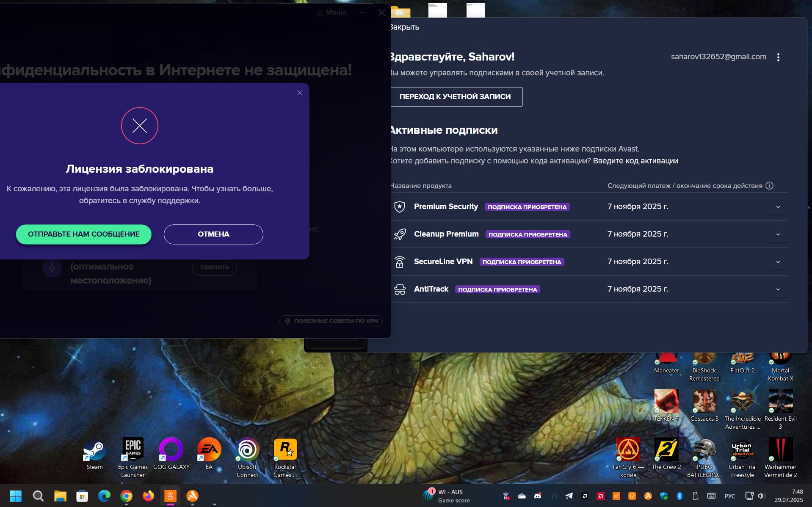812x507 pixels.
Task: Click Закрыть to close the subscriptions panel
Action: (x=404, y=27)
